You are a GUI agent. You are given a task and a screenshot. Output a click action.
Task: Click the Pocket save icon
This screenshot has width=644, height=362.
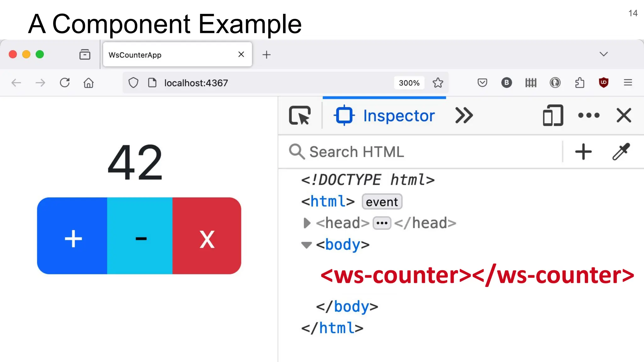tap(482, 83)
